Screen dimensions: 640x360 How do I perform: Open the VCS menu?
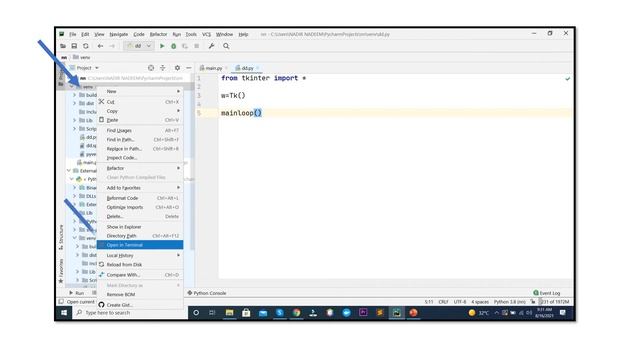point(207,34)
